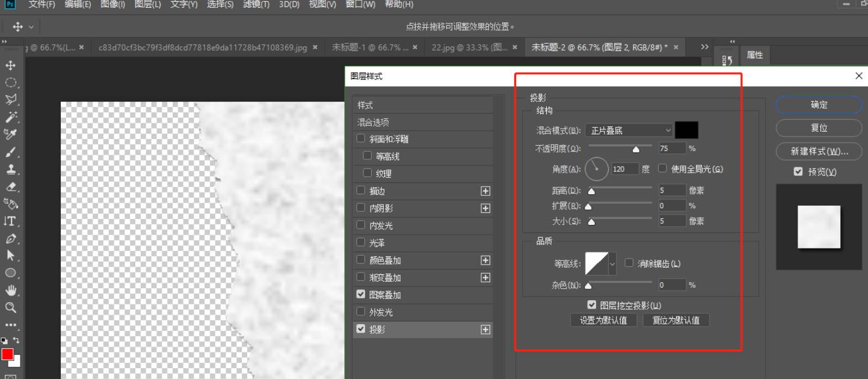868x379 pixels.
Task: Open the black shadow color swatch
Action: (x=686, y=130)
